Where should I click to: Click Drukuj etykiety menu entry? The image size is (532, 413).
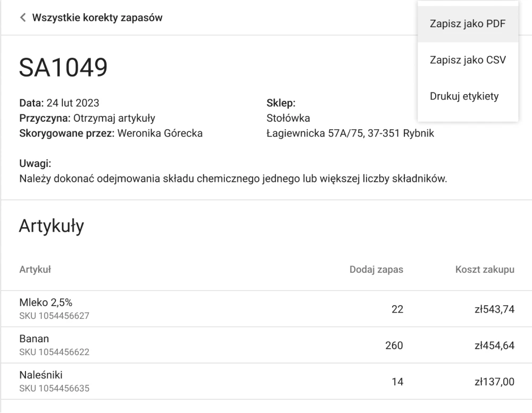click(464, 96)
